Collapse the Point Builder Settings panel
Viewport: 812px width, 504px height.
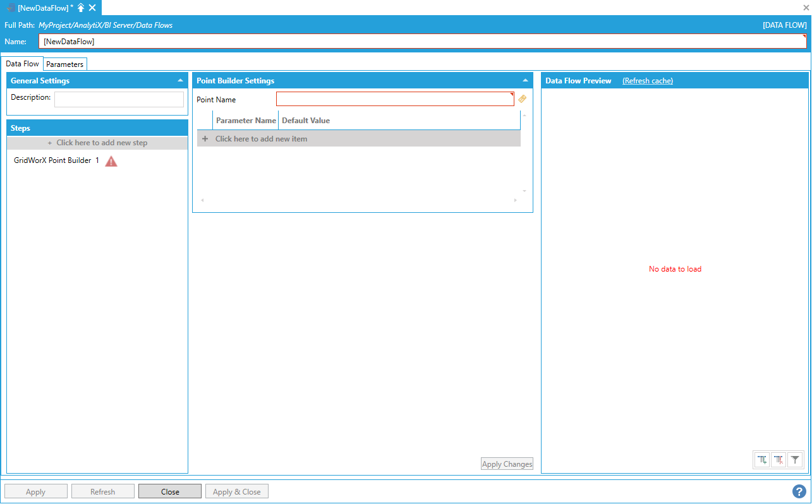click(x=525, y=81)
